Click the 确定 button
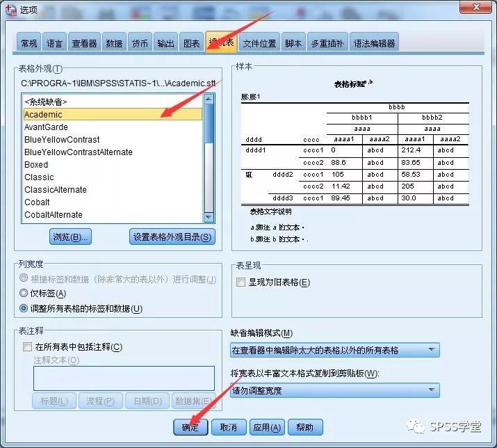This screenshot has height=448, width=497. [x=190, y=427]
